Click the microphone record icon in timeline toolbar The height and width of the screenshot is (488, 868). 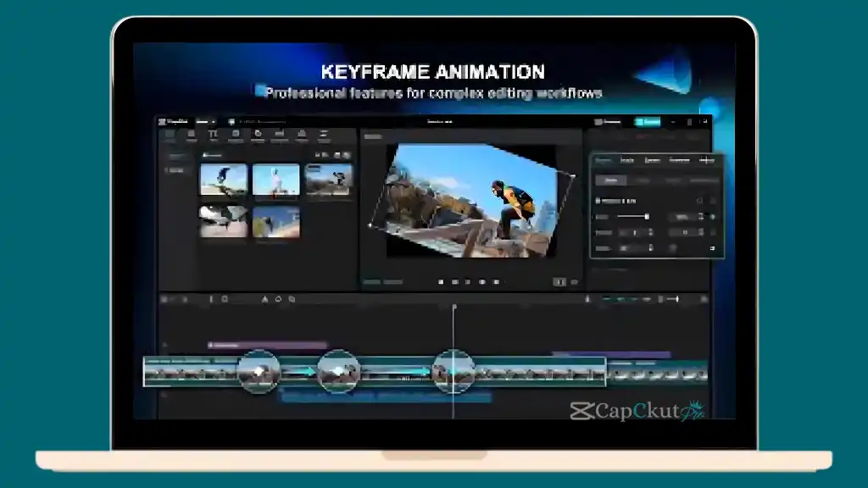pos(588,299)
